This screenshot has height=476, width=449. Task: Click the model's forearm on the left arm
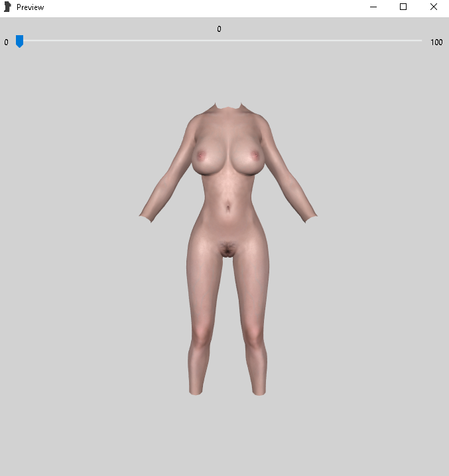pos(159,196)
